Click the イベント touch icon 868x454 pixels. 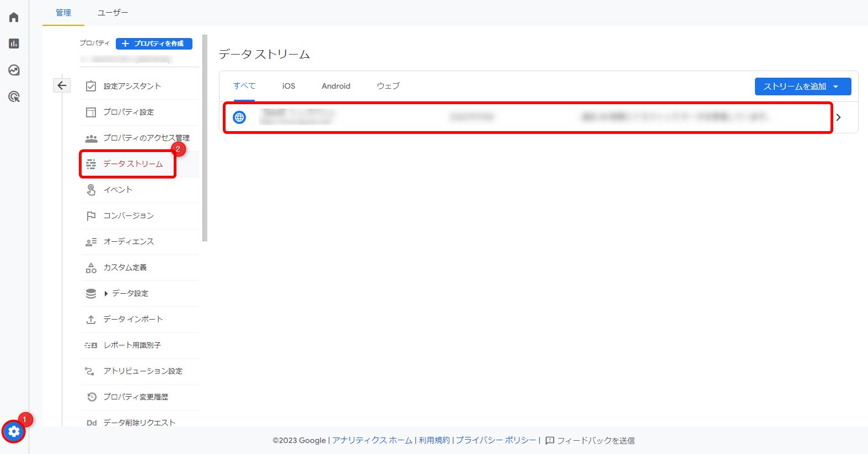click(91, 190)
